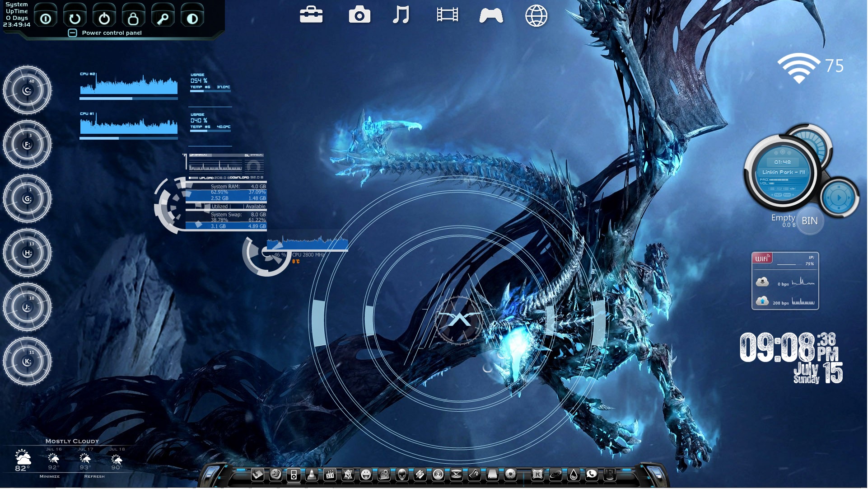Open the J: drive gauge
The image size is (868, 489).
[x=27, y=307]
